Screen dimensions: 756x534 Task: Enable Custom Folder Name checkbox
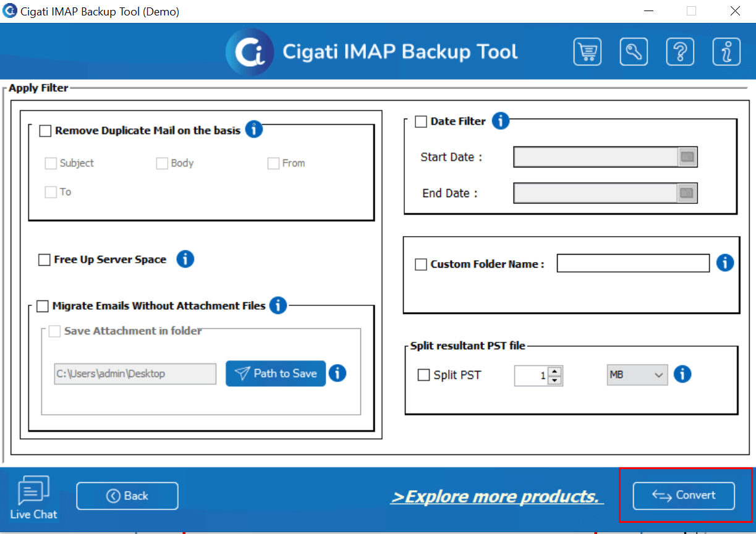point(421,265)
